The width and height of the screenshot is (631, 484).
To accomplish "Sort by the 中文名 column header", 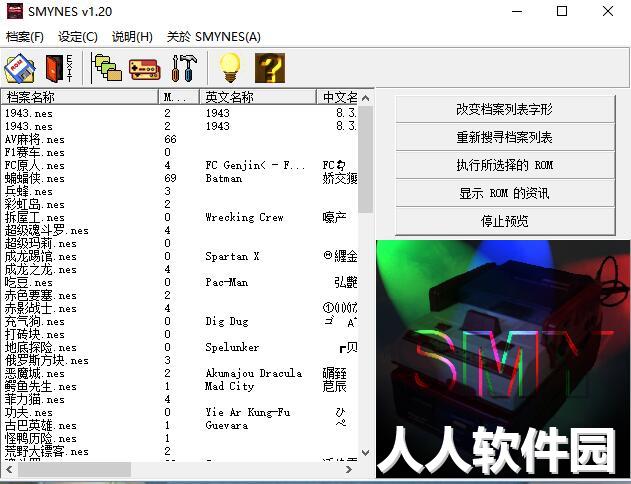I will pyautogui.click(x=338, y=97).
